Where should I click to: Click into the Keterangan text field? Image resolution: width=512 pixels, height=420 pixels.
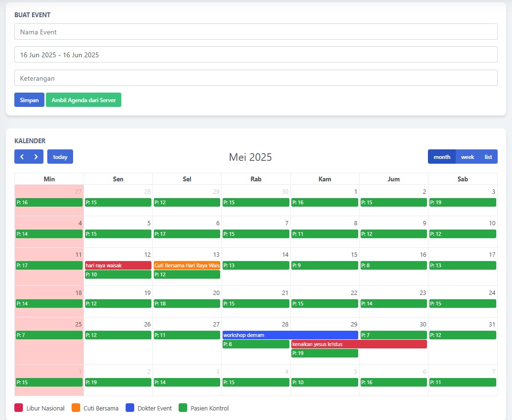coord(256,78)
